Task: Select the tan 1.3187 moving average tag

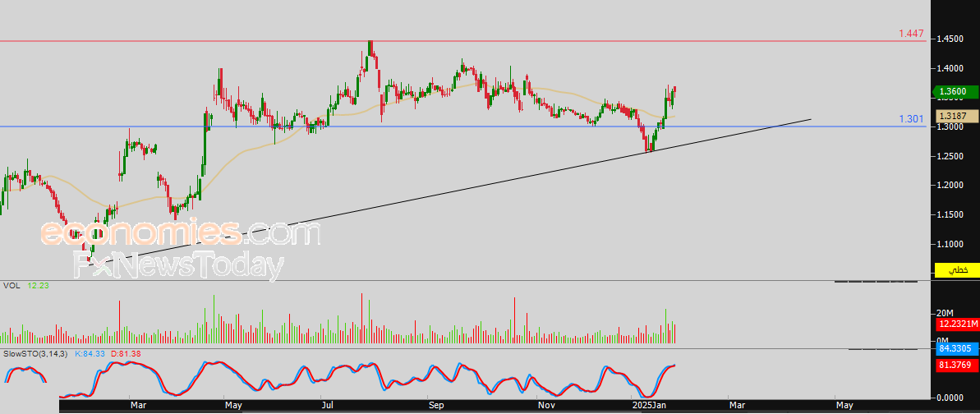Action: (955, 117)
